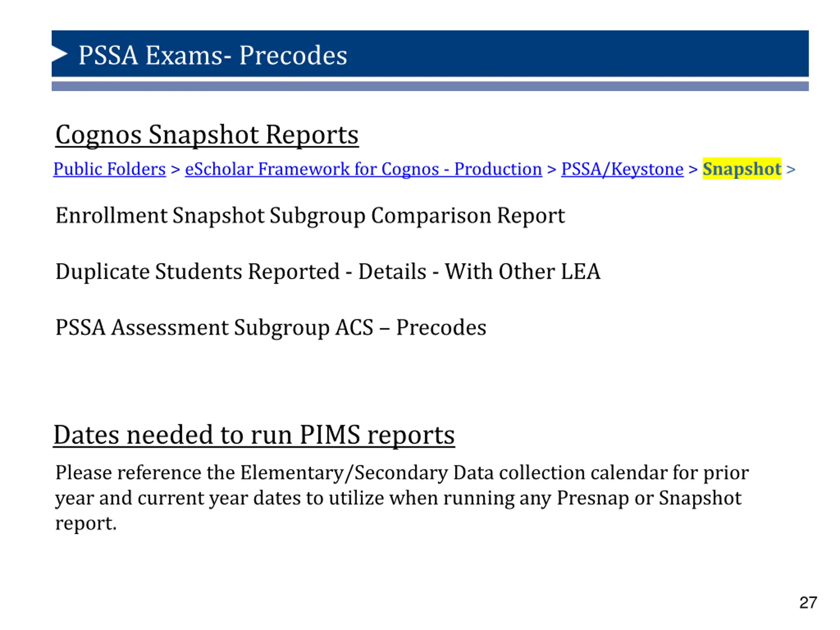
Task: Select the highlighted Snapshot breadcrumb
Action: [742, 169]
